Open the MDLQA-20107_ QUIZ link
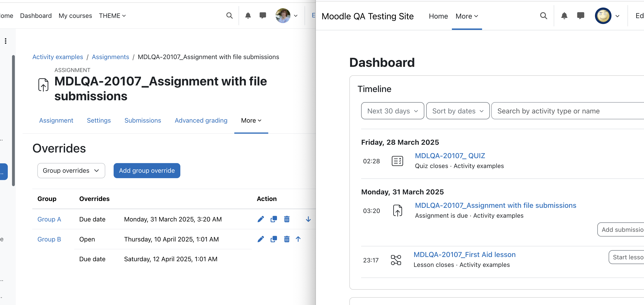The image size is (644, 305). coord(450,156)
